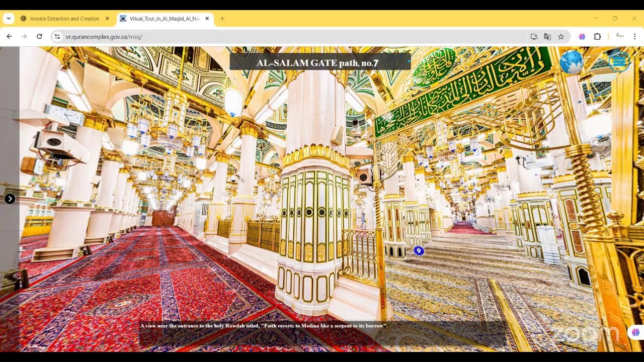644x362 pixels.
Task: Open a new browser tab
Action: tap(222, 19)
